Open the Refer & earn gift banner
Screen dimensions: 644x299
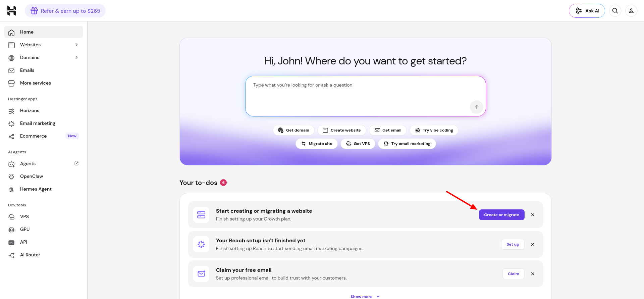pos(65,11)
